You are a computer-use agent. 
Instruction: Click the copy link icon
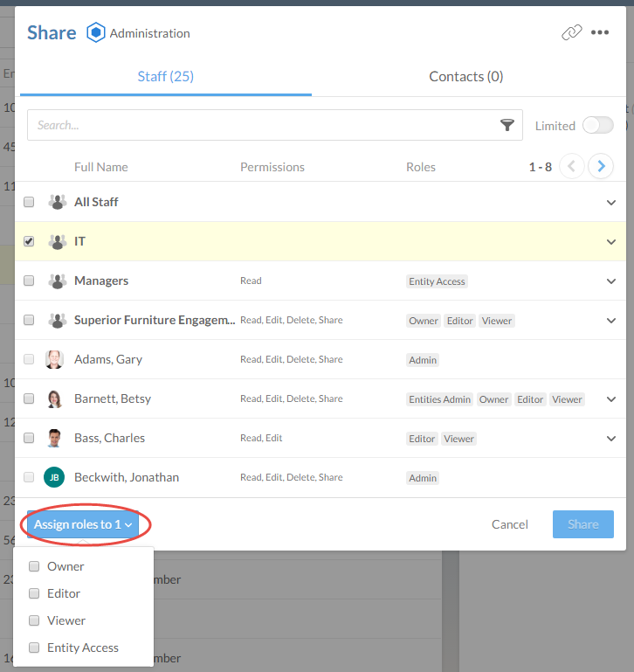click(571, 33)
